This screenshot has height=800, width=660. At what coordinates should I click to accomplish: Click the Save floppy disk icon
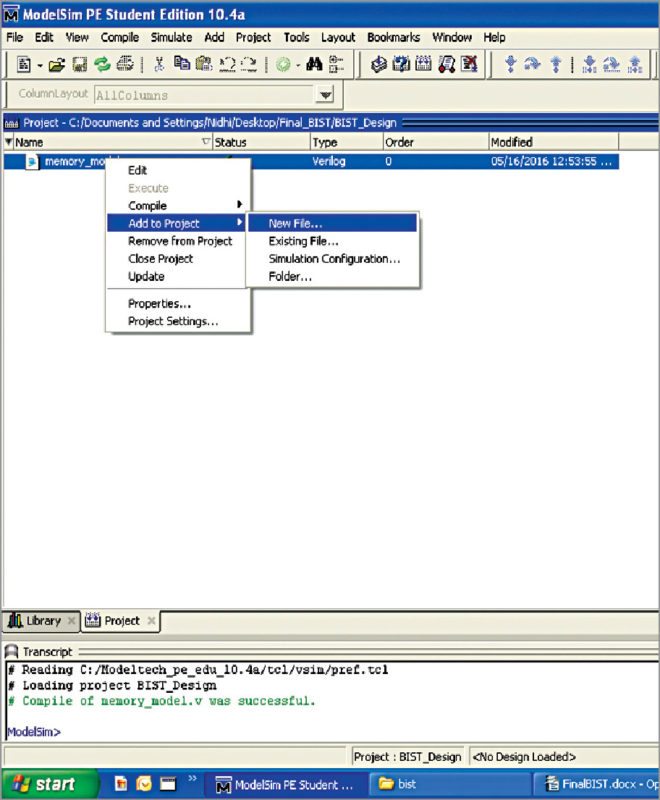pos(80,64)
